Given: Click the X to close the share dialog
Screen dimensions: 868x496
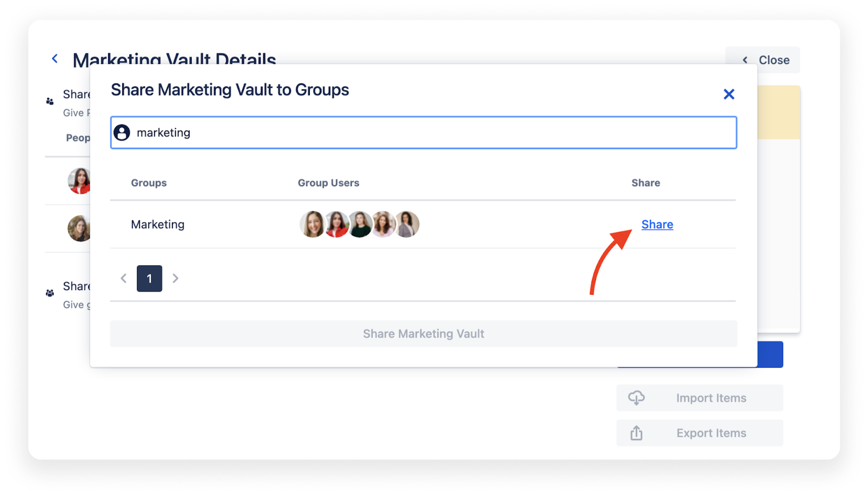Looking at the screenshot, I should pyautogui.click(x=729, y=94).
